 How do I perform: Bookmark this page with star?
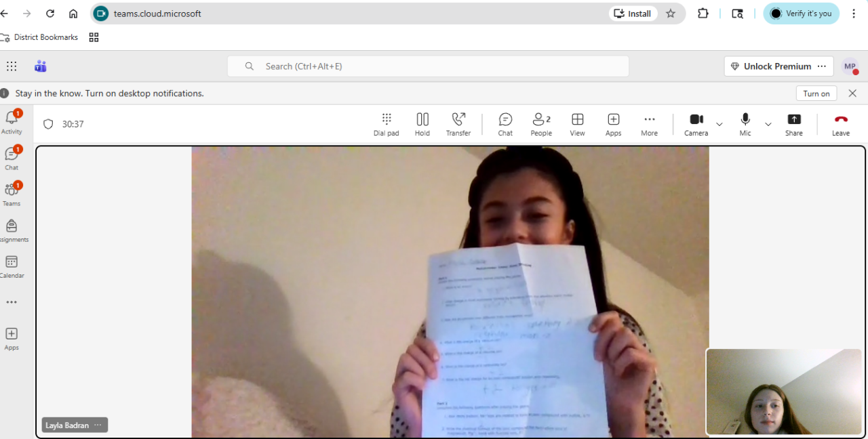671,14
